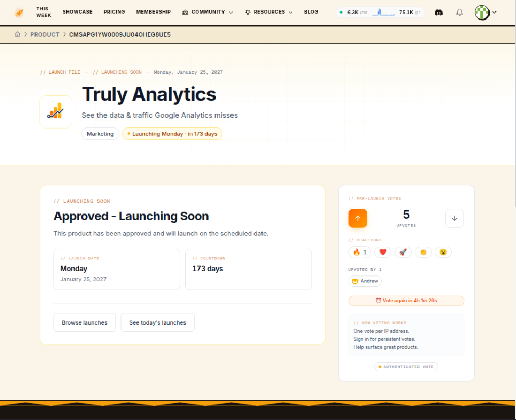This screenshot has width=516, height=420.
Task: Open the Resources menu label
Action: (269, 12)
